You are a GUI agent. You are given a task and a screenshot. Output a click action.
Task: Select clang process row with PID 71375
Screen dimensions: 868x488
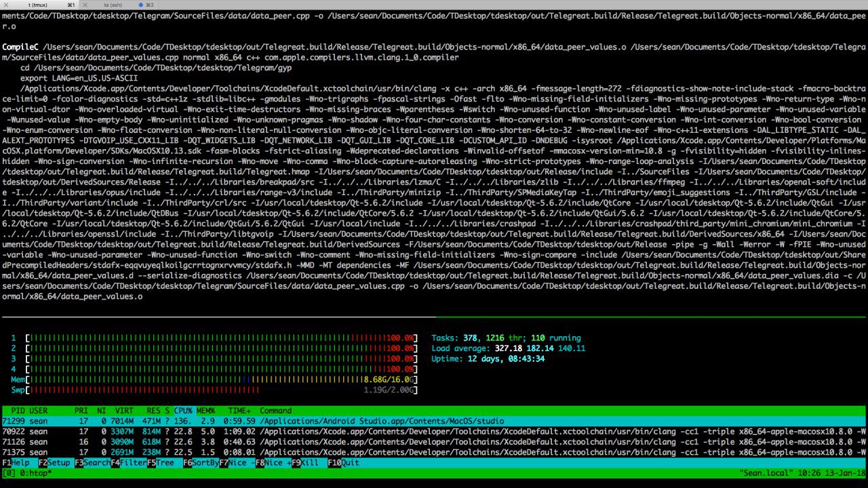434,452
